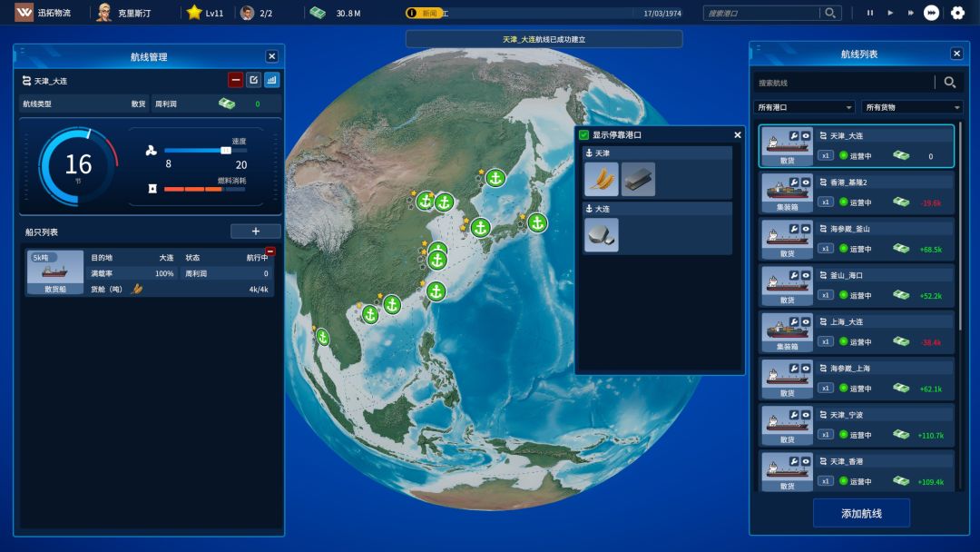Click the 17/03/1974 date display
Image resolution: width=980 pixels, height=552 pixels.
click(662, 13)
